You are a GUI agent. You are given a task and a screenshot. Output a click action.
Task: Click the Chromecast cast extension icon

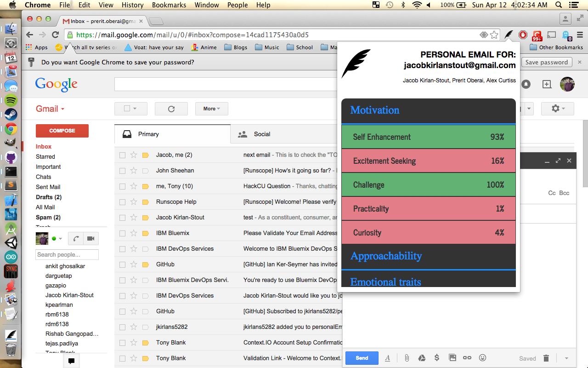pyautogui.click(x=552, y=34)
